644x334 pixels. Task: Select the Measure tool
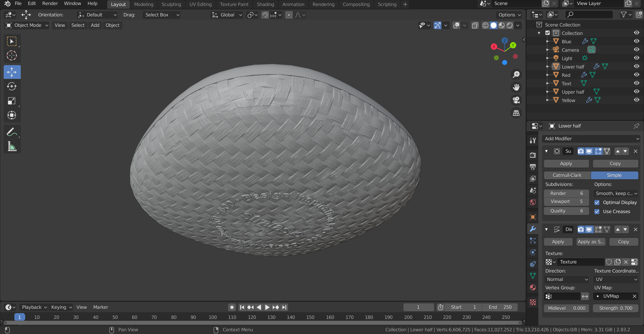coord(12,146)
